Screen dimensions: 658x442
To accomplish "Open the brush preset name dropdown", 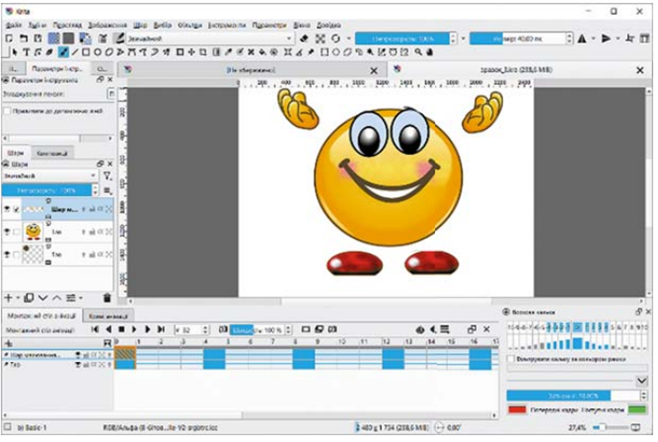I will tap(200, 38).
